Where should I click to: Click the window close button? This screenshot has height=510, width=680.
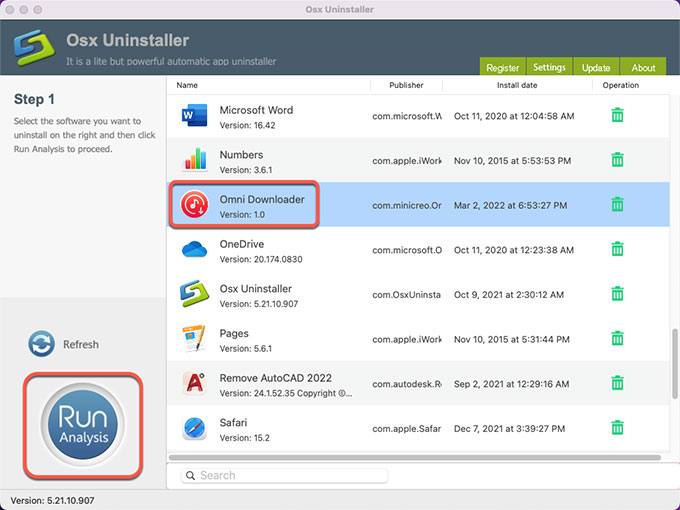click(x=10, y=10)
